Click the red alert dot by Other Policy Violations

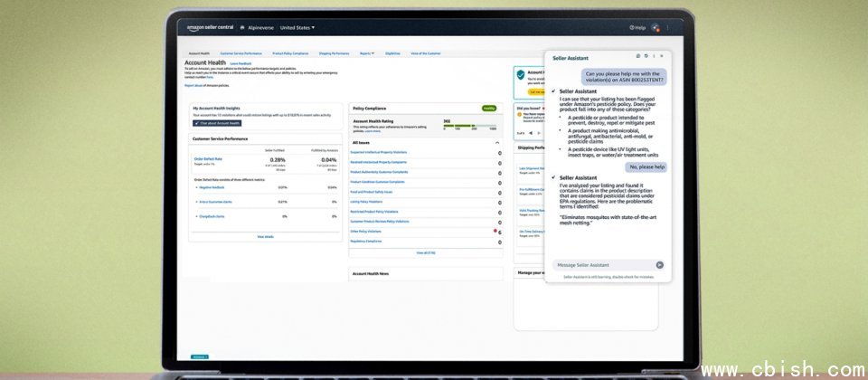[495, 231]
